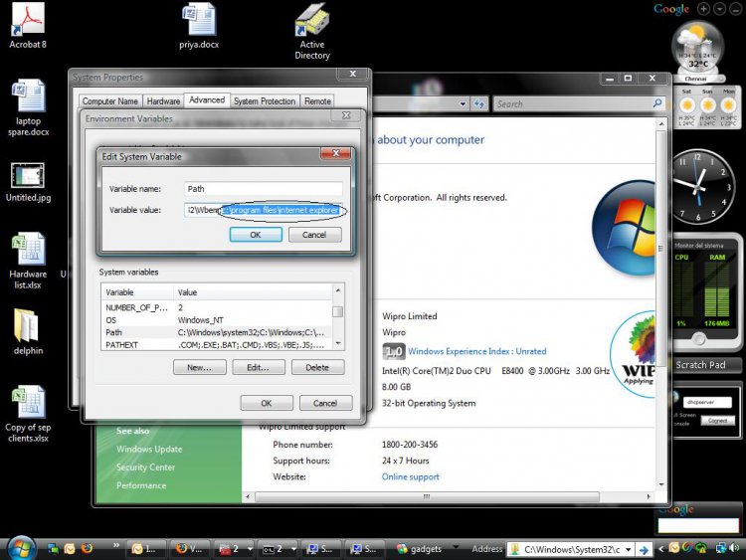This screenshot has width=746, height=560.
Task: Click the refresh button in System window
Action: coord(478,103)
